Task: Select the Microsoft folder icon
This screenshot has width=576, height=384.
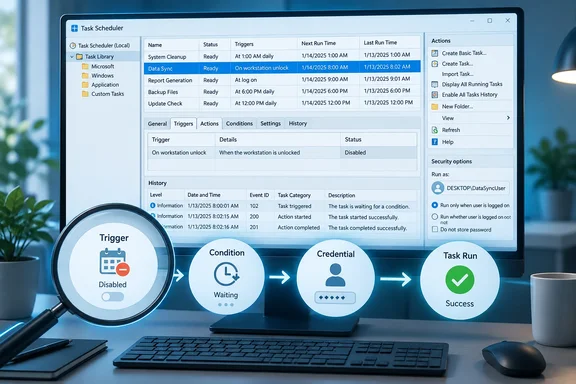Action: [x=85, y=67]
